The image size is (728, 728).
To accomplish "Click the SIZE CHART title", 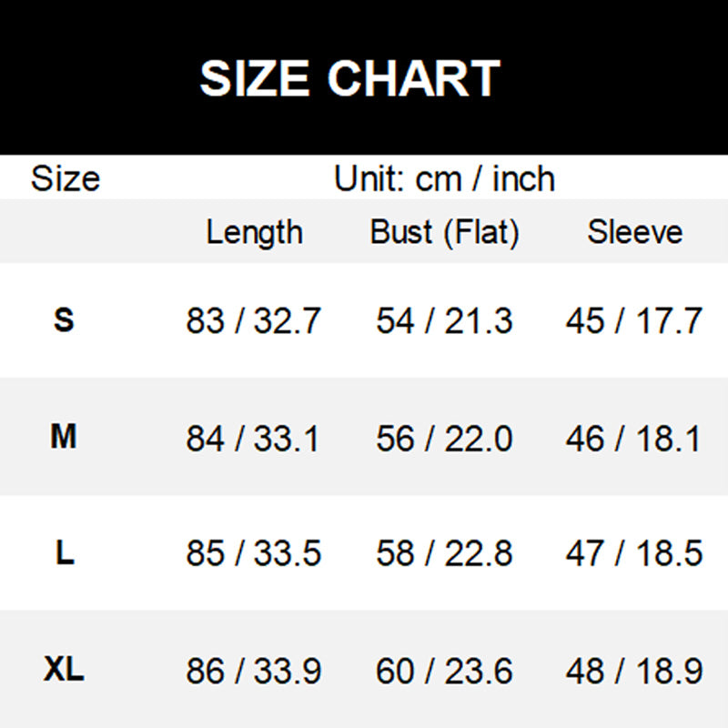I will (x=350, y=78).
